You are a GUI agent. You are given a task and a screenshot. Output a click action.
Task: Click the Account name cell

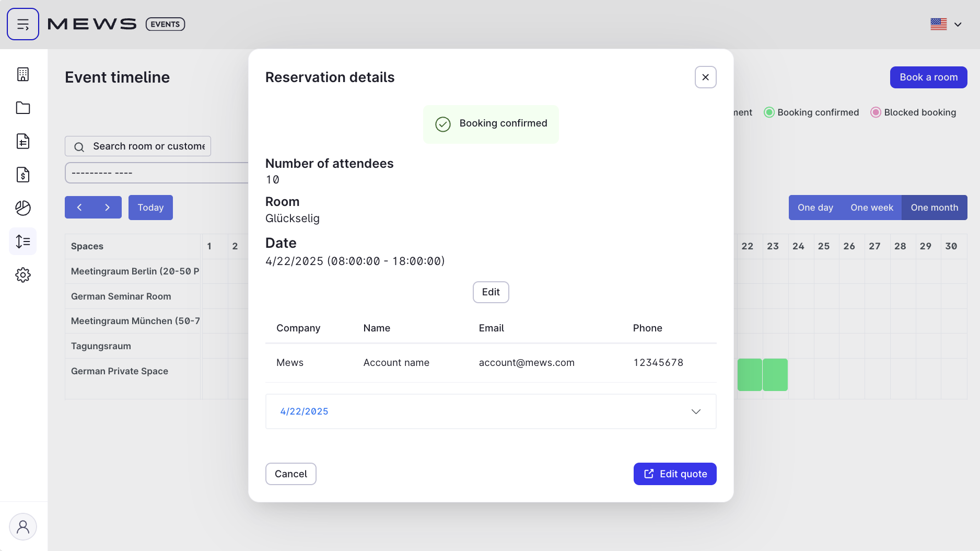[x=396, y=363]
